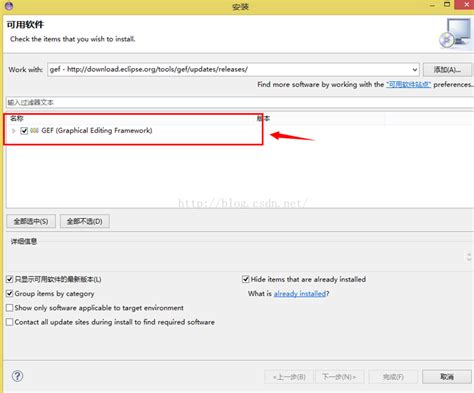Open the Work with site dropdown
474x393 pixels.
coord(414,70)
